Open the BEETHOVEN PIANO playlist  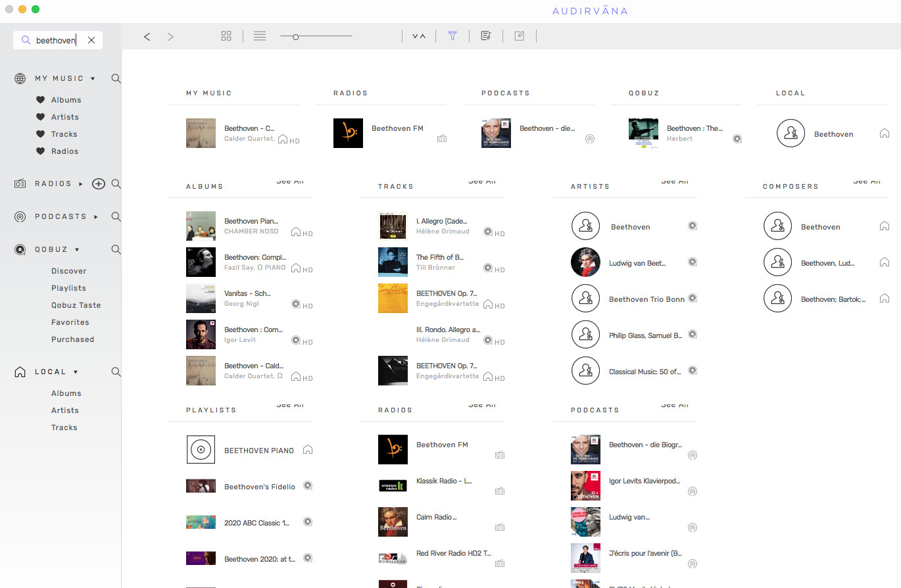click(259, 451)
